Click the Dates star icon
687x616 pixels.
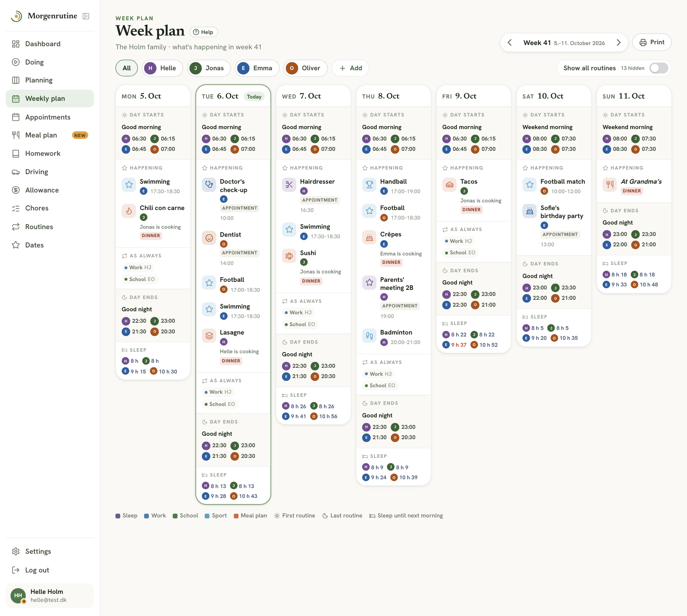click(x=16, y=245)
